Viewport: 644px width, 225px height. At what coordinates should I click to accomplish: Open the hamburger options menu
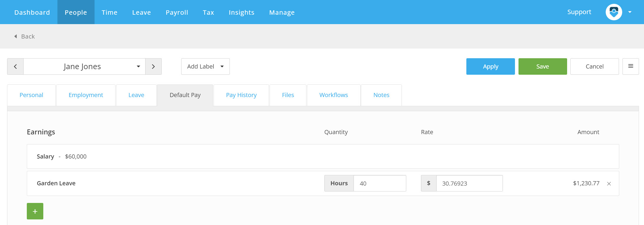coord(631,66)
